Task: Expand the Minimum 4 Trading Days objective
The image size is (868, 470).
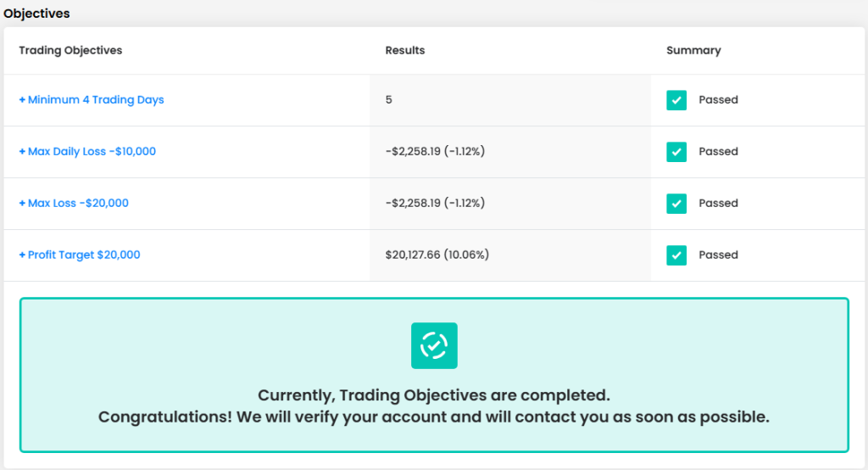Action: pos(92,100)
